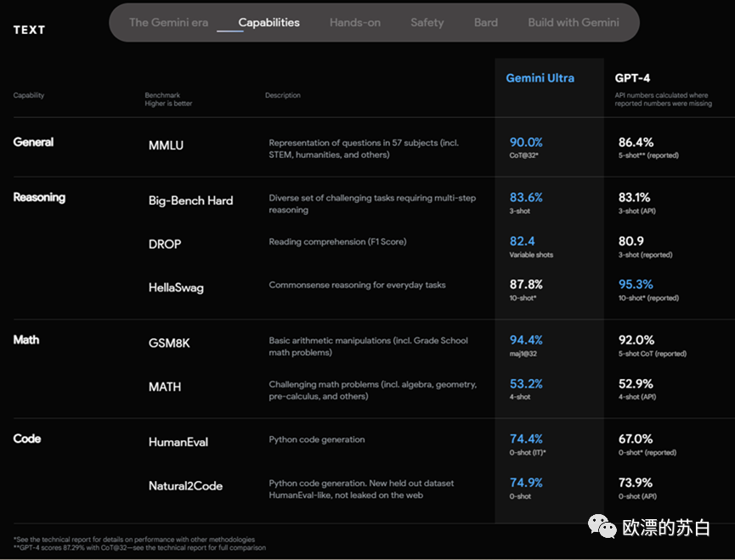Click the HellaSwag benchmark label
The height and width of the screenshot is (560, 735).
tap(176, 288)
